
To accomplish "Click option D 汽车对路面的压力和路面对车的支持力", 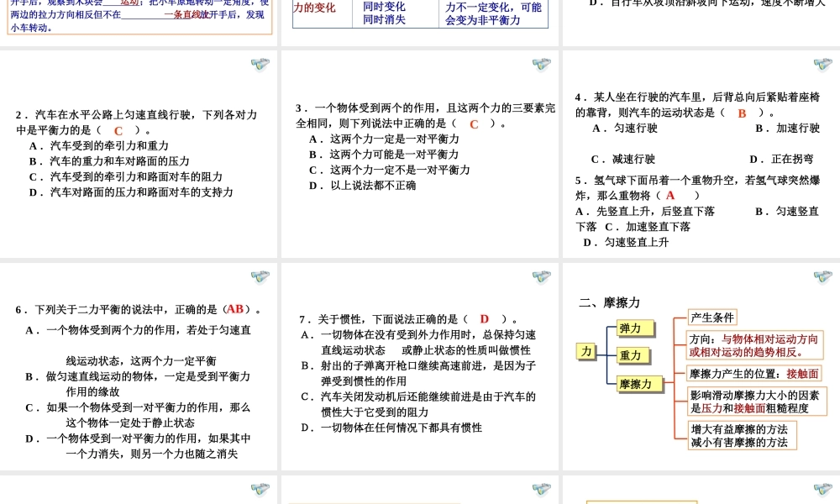I will tap(131, 192).
